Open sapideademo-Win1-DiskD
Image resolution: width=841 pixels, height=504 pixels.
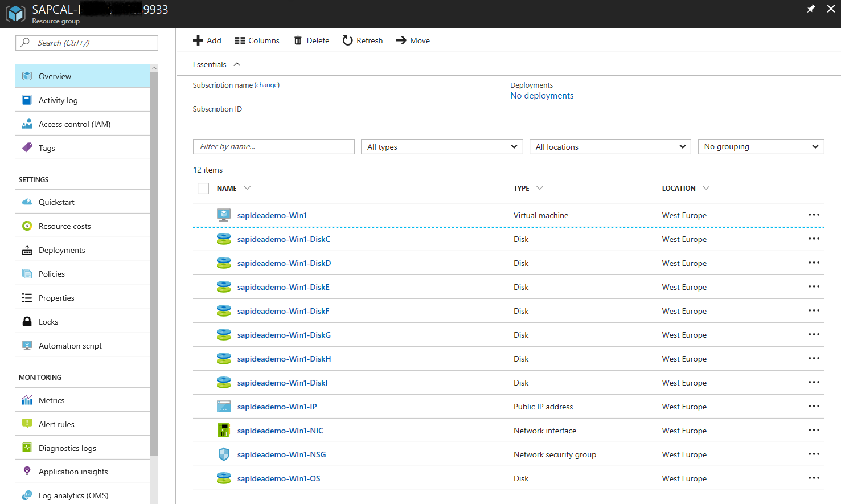pos(284,263)
